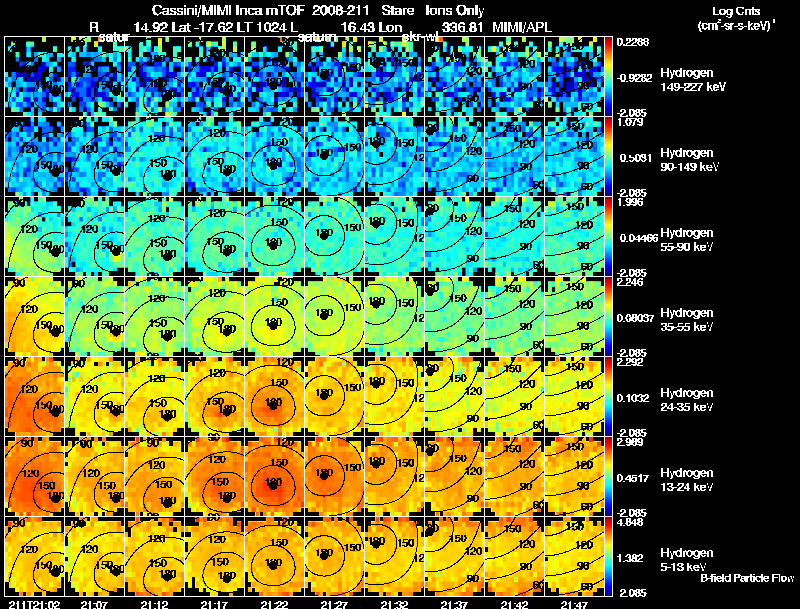This screenshot has height=609, width=800.
Task: Click the Hydrogen 24-35 keV row label
Action: [686, 400]
